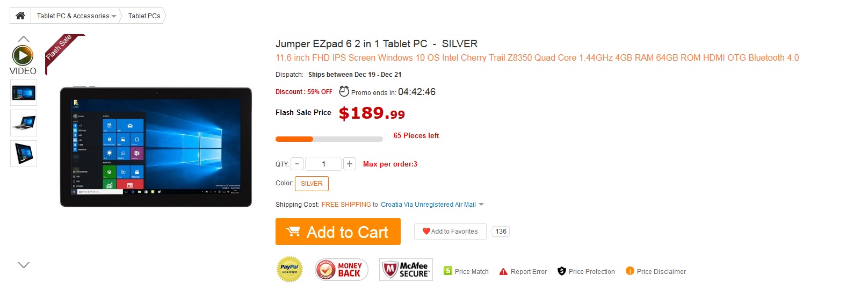Click the Add to Cart button

click(338, 231)
